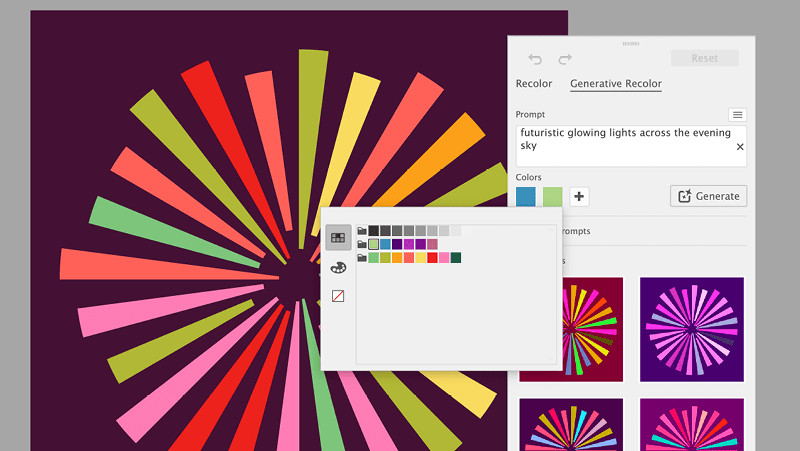This screenshot has width=800, height=451.
Task: Switch to the Recolor tab
Action: pos(534,83)
